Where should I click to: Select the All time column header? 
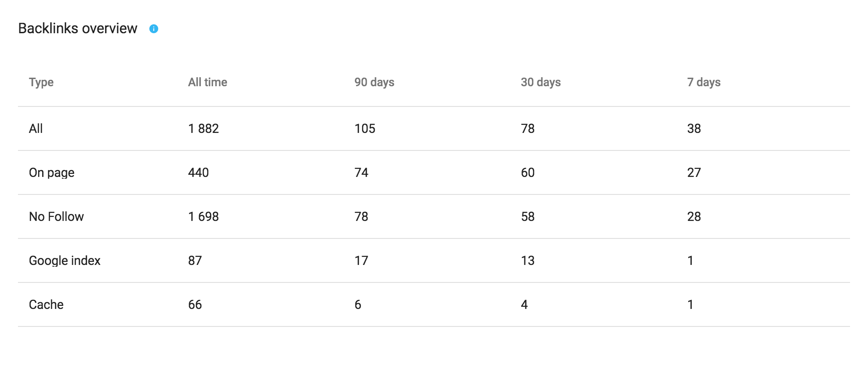click(x=208, y=82)
